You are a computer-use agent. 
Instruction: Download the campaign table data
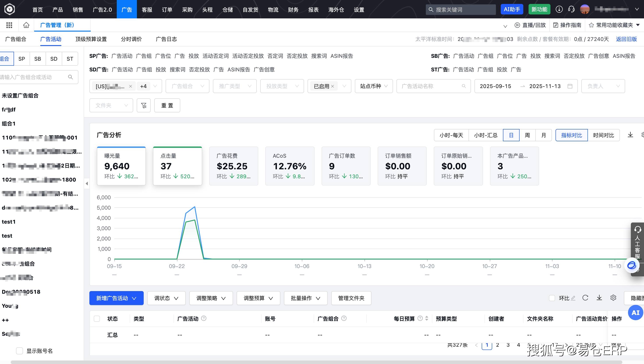click(x=599, y=298)
